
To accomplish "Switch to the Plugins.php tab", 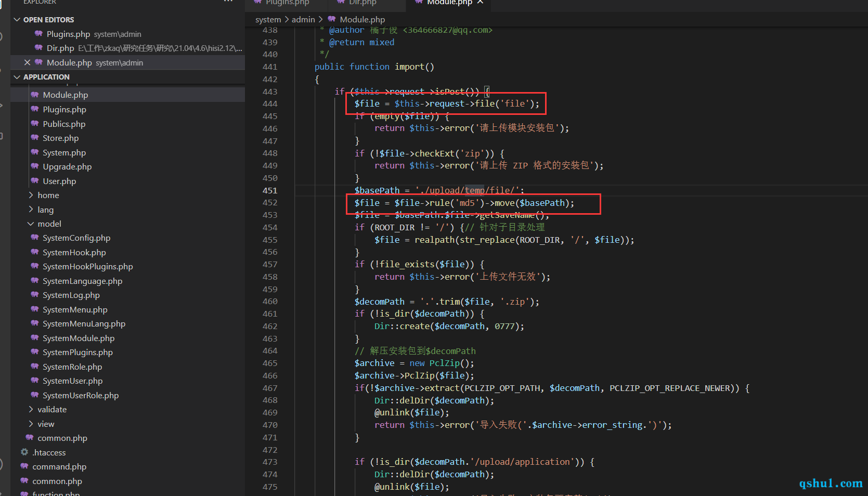I will [x=288, y=3].
